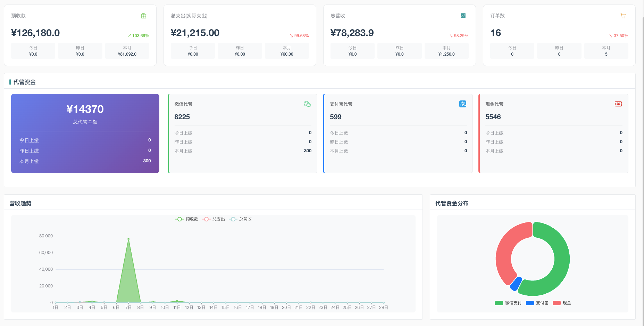The image size is (644, 326).
Task: Select the 本月 box on the 预收款 card
Action: pyautogui.click(x=127, y=51)
